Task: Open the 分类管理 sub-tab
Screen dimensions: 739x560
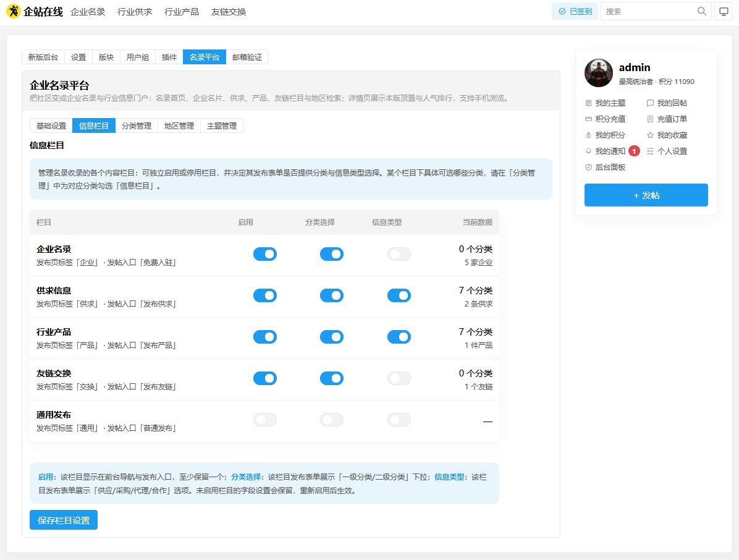Action: [137, 126]
